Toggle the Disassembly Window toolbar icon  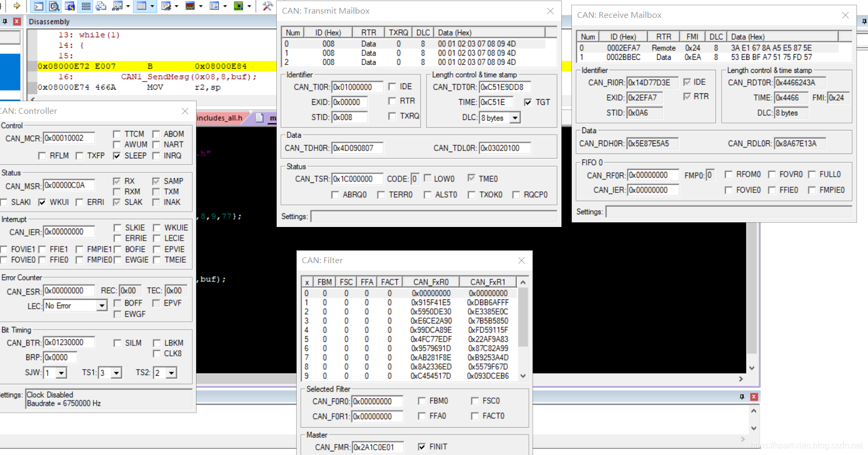click(54, 6)
